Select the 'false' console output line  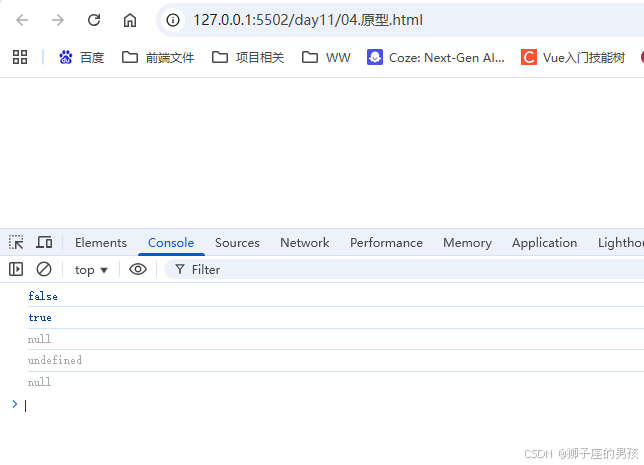pos(43,296)
